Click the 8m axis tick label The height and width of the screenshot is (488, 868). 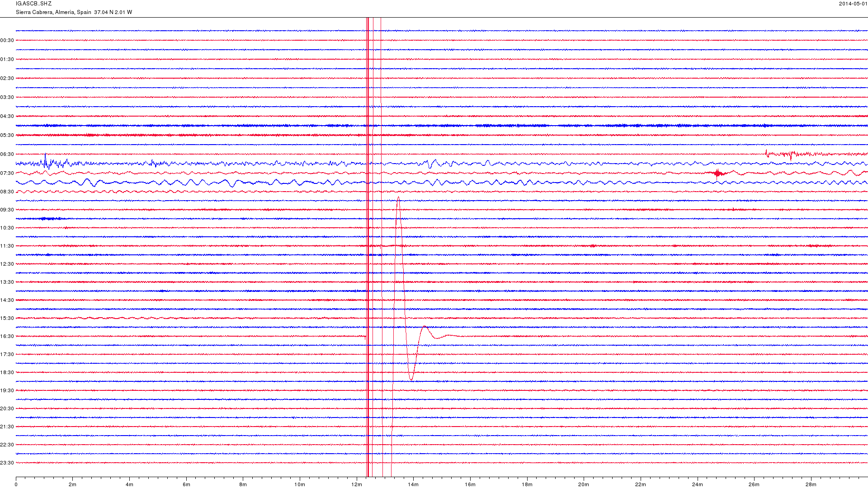pyautogui.click(x=243, y=485)
